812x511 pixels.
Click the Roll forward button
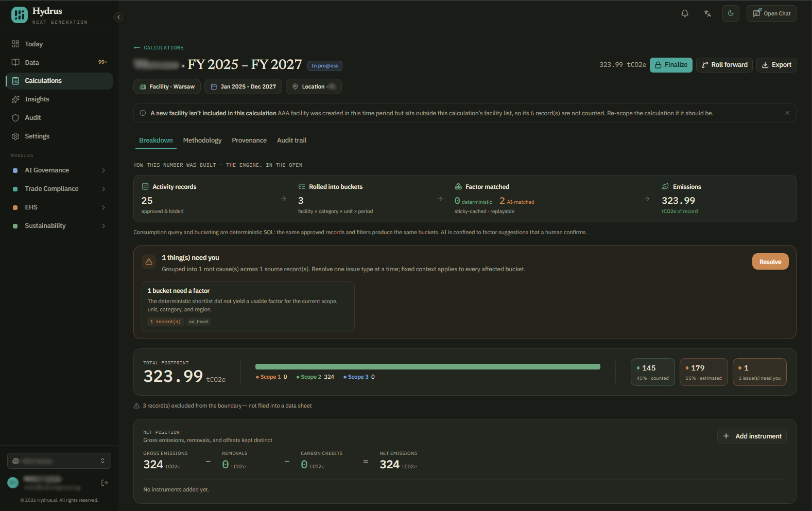point(724,65)
